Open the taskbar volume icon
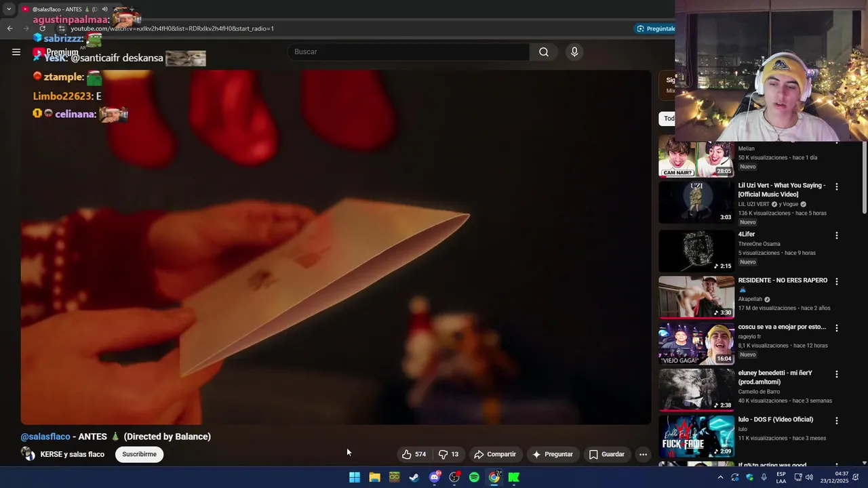Screen dimensions: 868x488 click(x=809, y=477)
